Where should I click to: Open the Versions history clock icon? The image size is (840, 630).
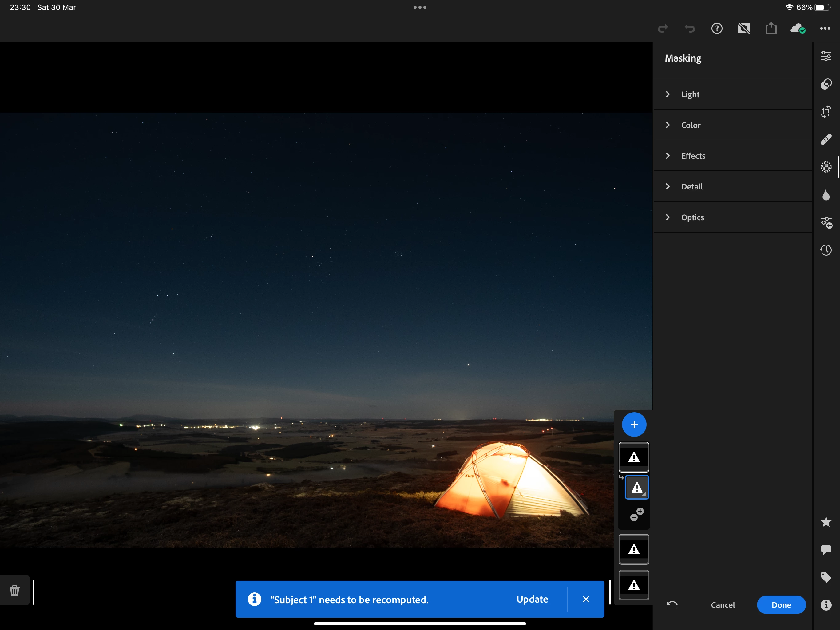[826, 250]
